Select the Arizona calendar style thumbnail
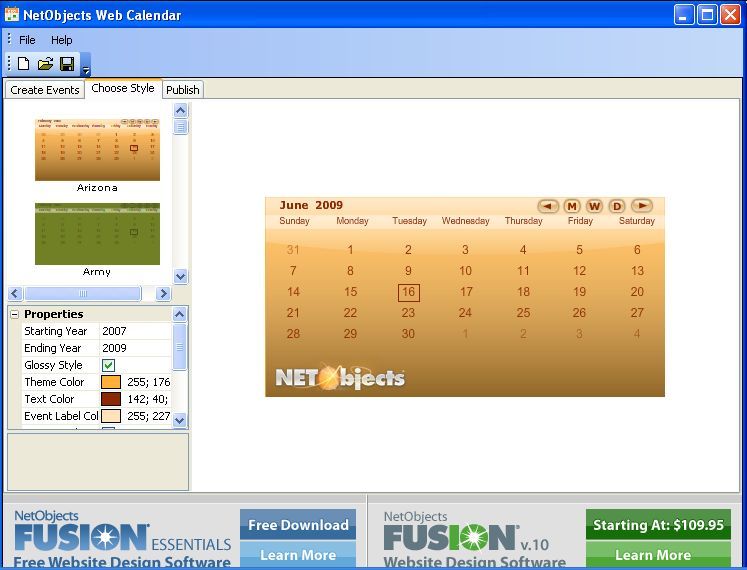The width and height of the screenshot is (747, 570). coord(97,150)
